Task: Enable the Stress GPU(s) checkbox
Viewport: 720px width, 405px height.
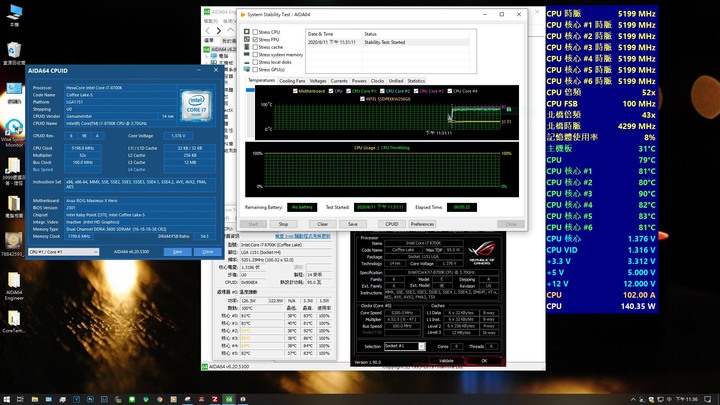Action: coord(255,69)
